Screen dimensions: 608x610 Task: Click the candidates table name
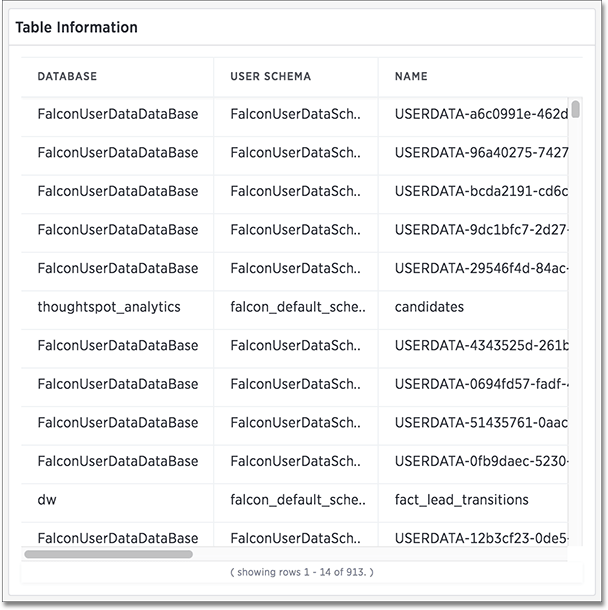point(429,307)
